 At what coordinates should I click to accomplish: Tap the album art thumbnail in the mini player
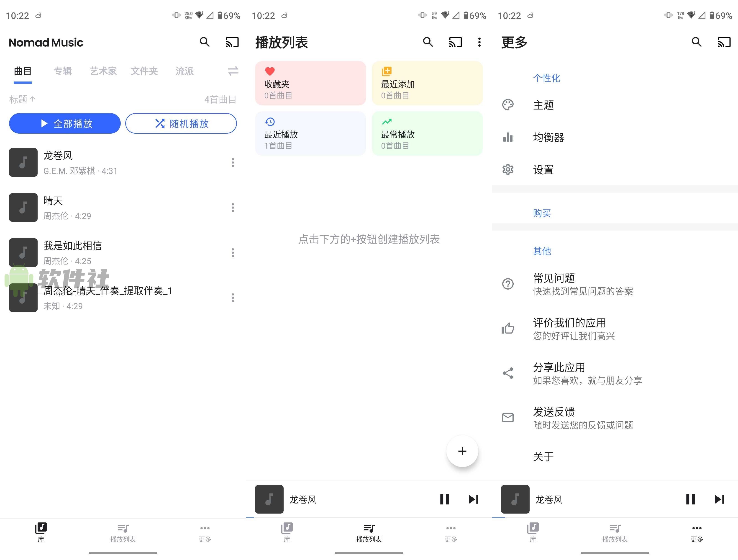tap(269, 499)
